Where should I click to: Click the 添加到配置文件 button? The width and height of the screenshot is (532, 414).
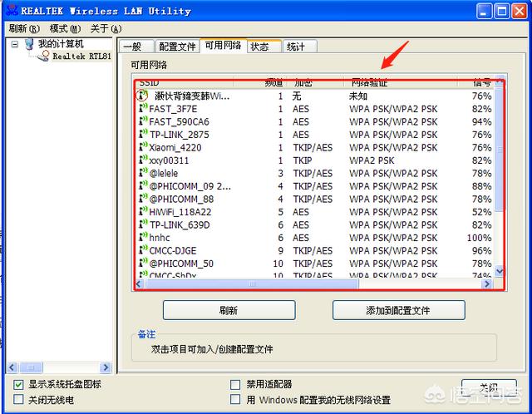(399, 310)
